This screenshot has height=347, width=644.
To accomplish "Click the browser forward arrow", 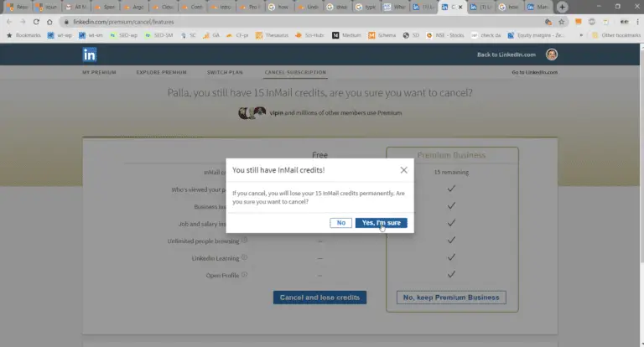I will [x=23, y=22].
